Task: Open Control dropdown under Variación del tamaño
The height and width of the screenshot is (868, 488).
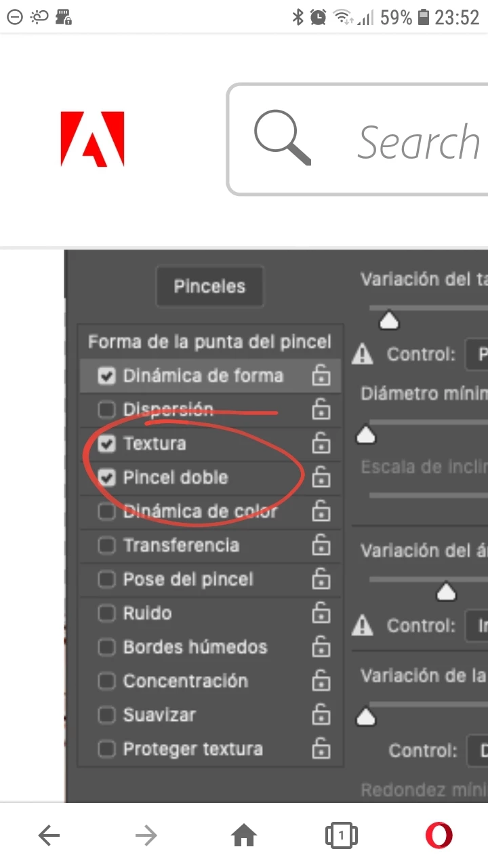Action: [x=476, y=354]
